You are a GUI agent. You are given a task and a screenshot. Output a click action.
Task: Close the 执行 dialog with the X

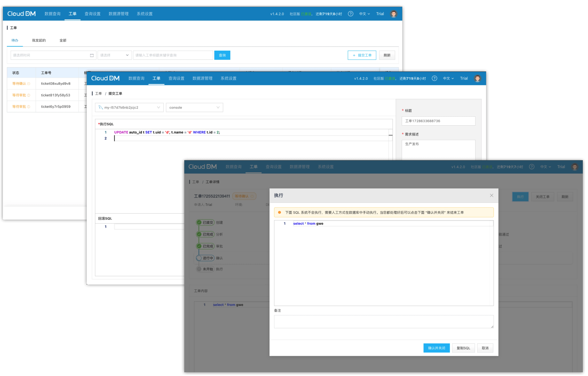pos(491,195)
